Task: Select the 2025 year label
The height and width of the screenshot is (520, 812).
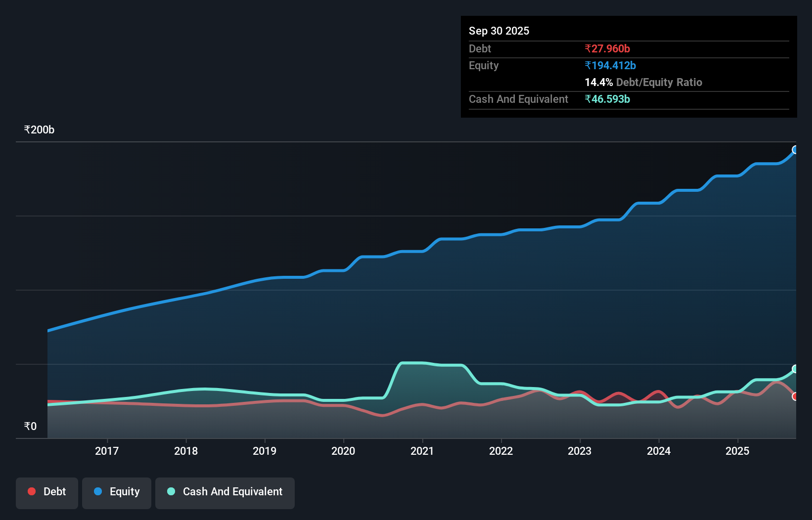Action: coord(737,451)
